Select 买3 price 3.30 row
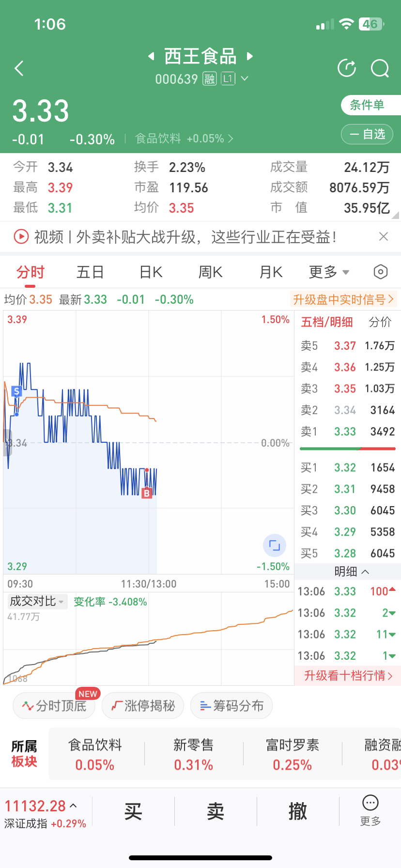 pyautogui.click(x=348, y=511)
